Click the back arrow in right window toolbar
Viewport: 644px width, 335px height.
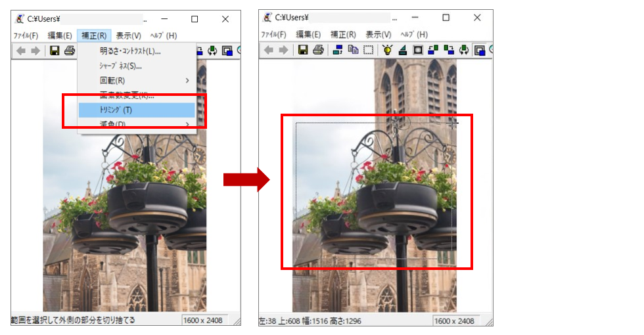(268, 50)
